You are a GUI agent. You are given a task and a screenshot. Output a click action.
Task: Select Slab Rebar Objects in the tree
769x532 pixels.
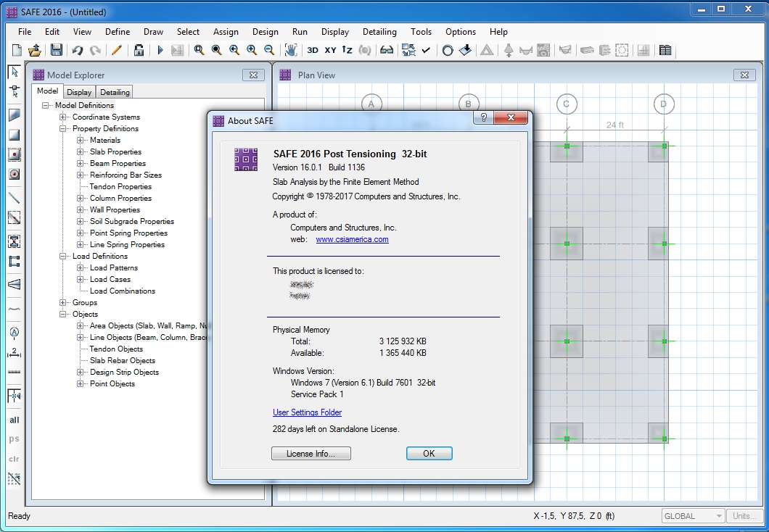122,360
